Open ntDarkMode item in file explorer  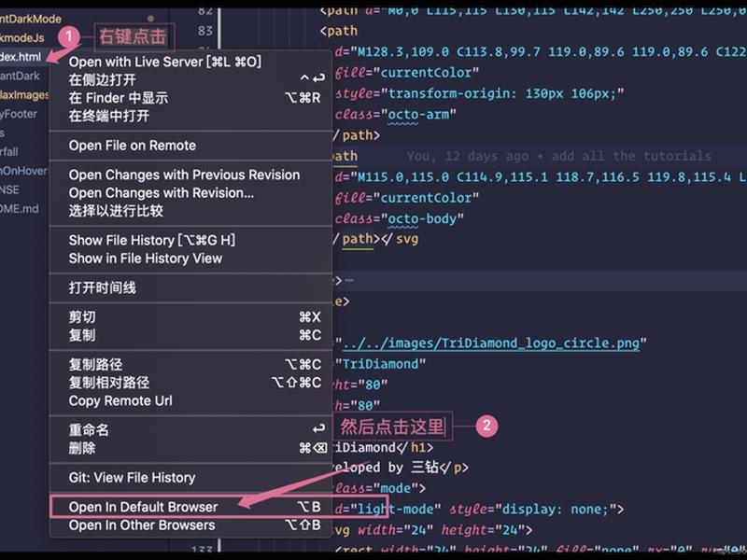click(x=31, y=19)
